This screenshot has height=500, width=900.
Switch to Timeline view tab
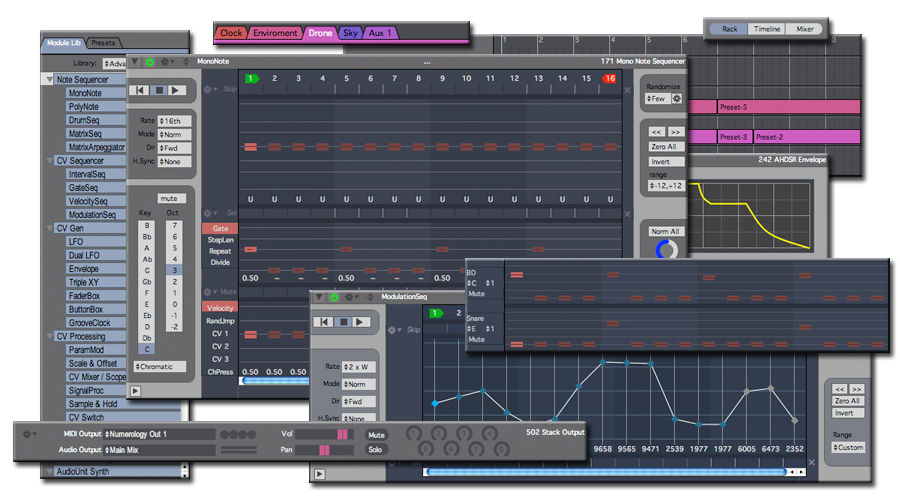[x=767, y=29]
